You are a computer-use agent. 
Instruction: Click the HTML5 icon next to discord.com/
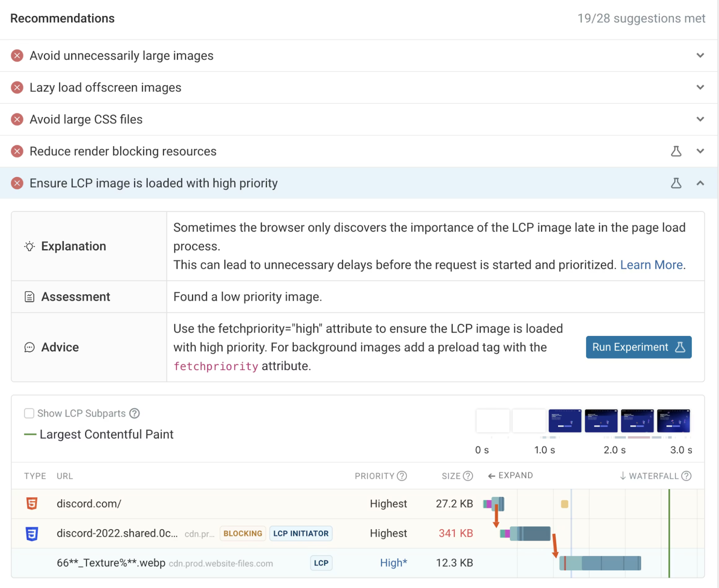coord(32,504)
